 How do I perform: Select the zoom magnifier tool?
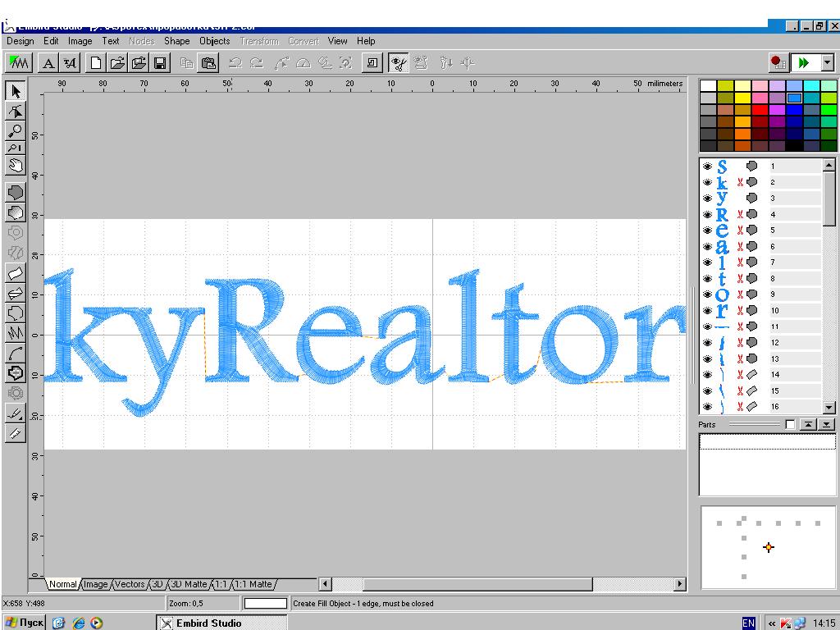[x=16, y=130]
